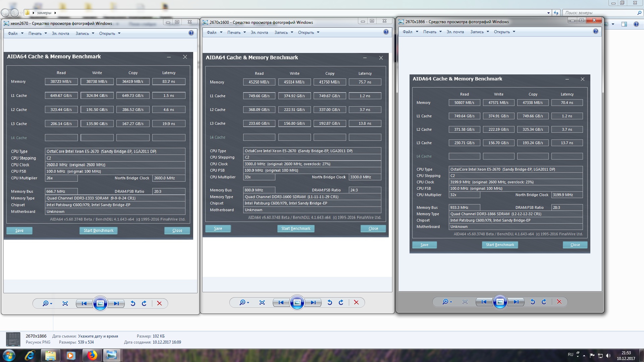This screenshot has width=644, height=362.
Task: Click the 2670x1866 file thumbnail in details pane
Action: (x=13, y=339)
